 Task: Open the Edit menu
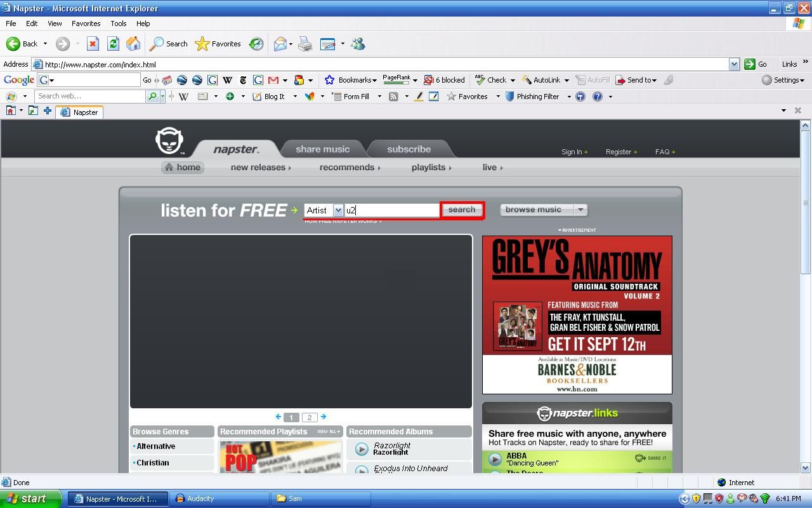tap(32, 23)
